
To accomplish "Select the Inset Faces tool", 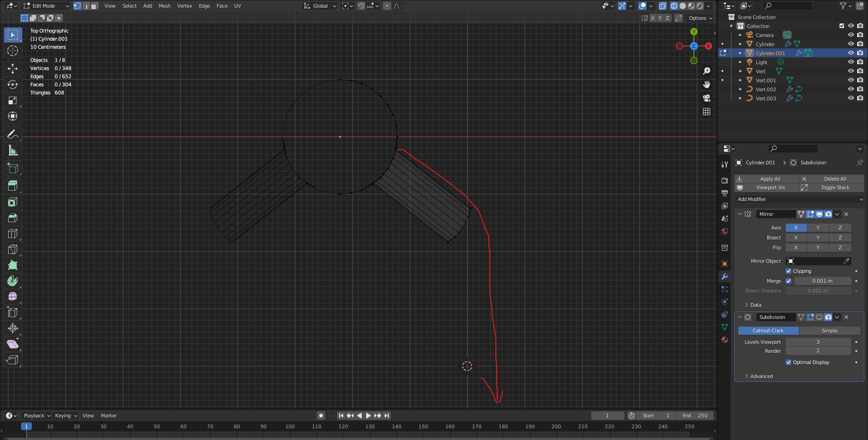I will (13, 202).
